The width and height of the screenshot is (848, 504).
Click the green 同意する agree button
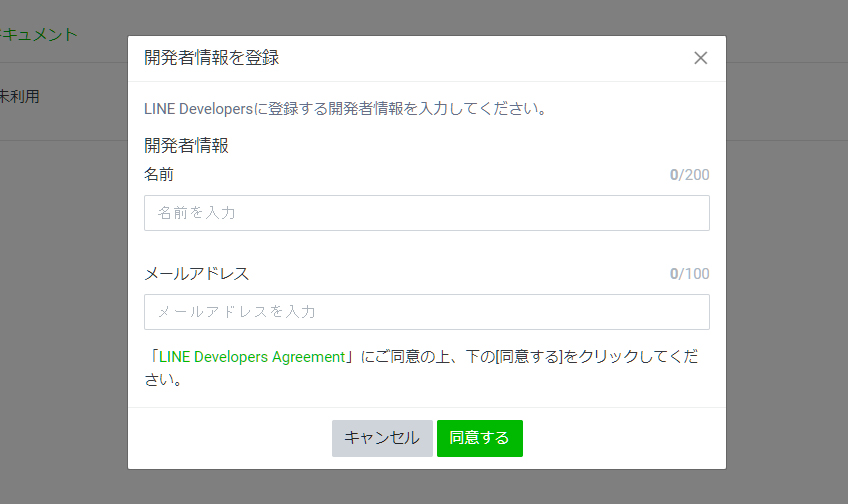480,438
